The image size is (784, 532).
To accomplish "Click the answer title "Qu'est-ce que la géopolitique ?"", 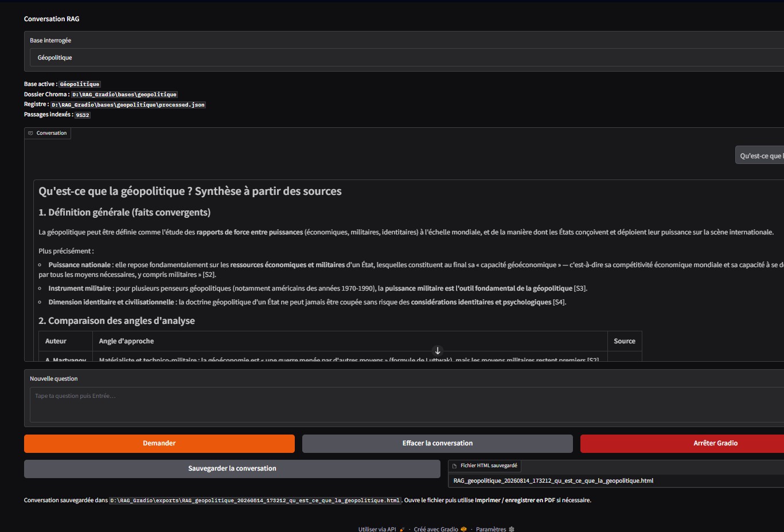I will (115, 191).
